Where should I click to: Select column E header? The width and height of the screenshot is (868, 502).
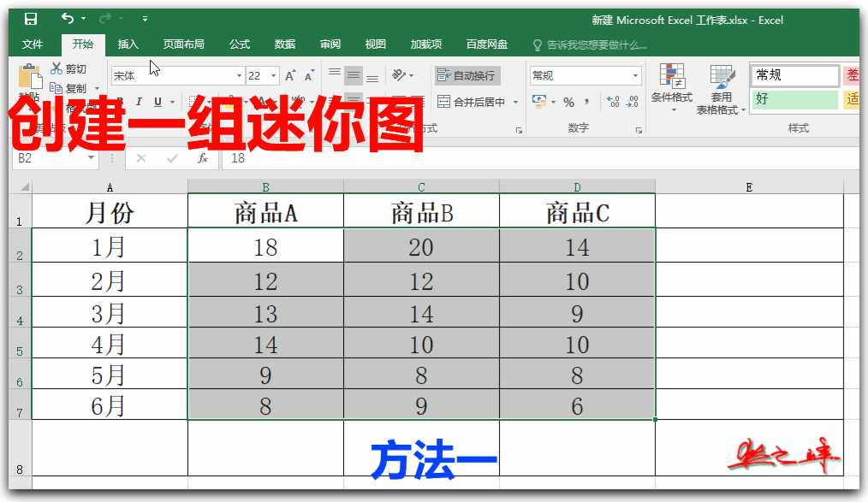tap(749, 187)
